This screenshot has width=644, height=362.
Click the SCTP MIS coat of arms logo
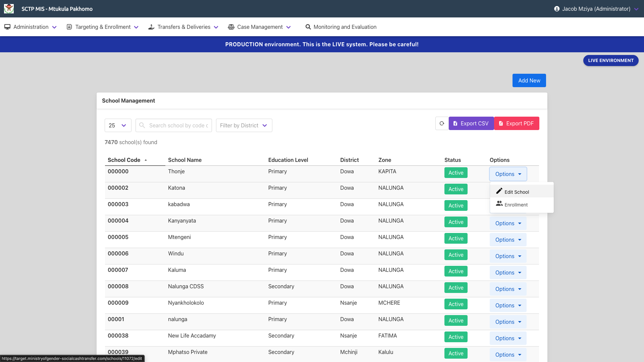click(x=9, y=9)
